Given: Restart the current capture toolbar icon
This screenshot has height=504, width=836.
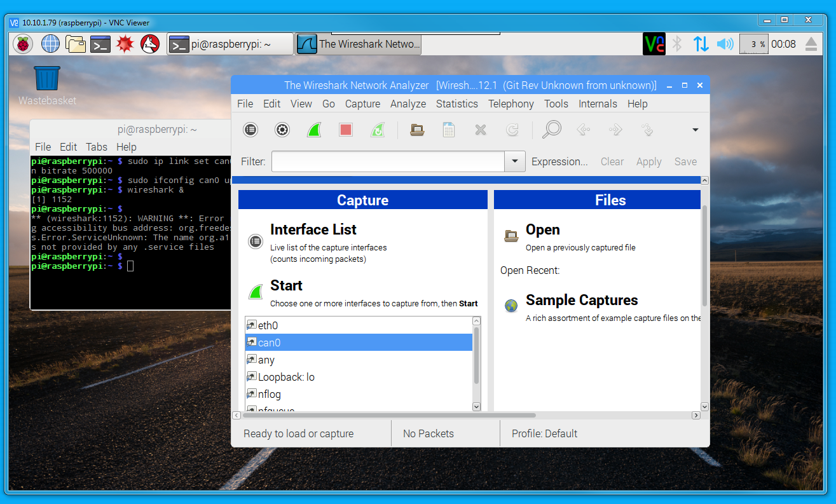Looking at the screenshot, I should (377, 130).
